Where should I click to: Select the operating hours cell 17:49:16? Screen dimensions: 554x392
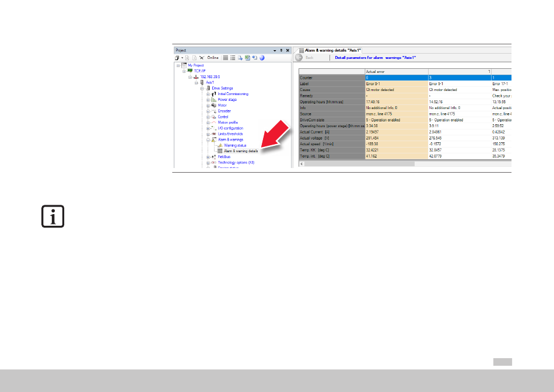coord(397,102)
